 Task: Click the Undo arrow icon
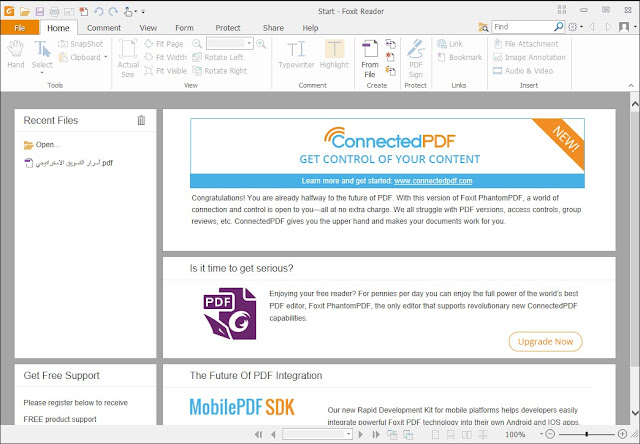coord(98,11)
